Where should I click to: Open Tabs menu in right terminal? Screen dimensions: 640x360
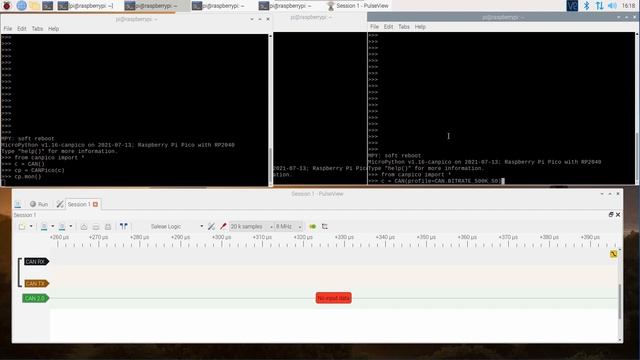coord(404,27)
